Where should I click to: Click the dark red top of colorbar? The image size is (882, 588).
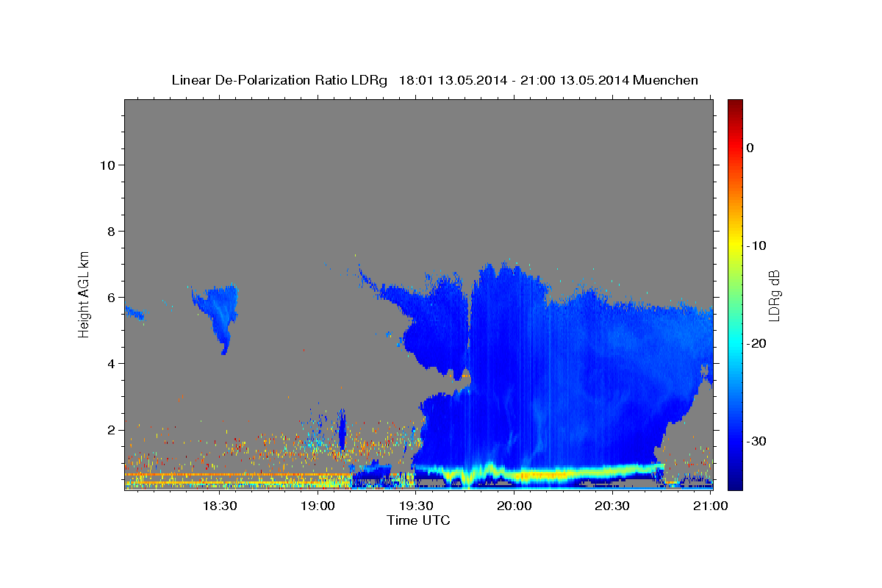coord(735,107)
